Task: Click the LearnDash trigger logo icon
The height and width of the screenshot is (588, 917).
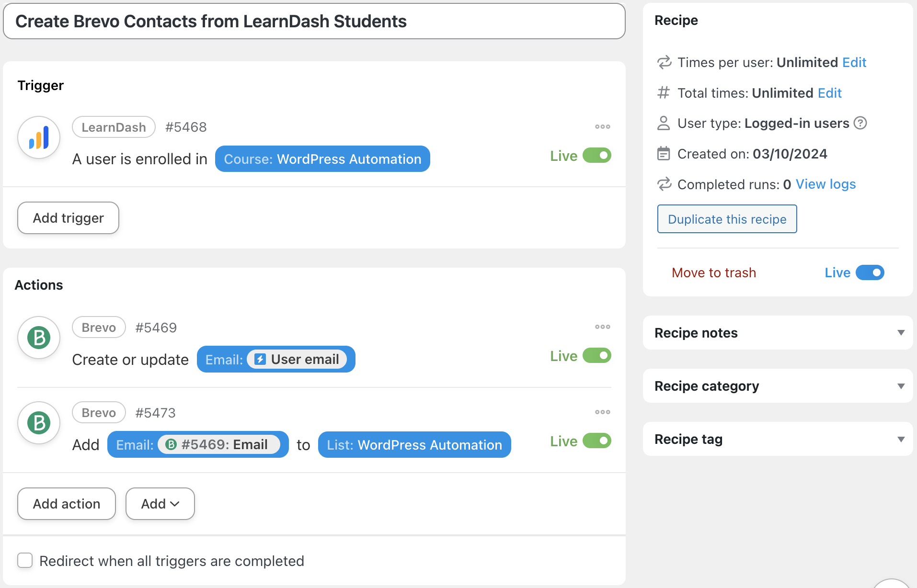Action: click(39, 137)
